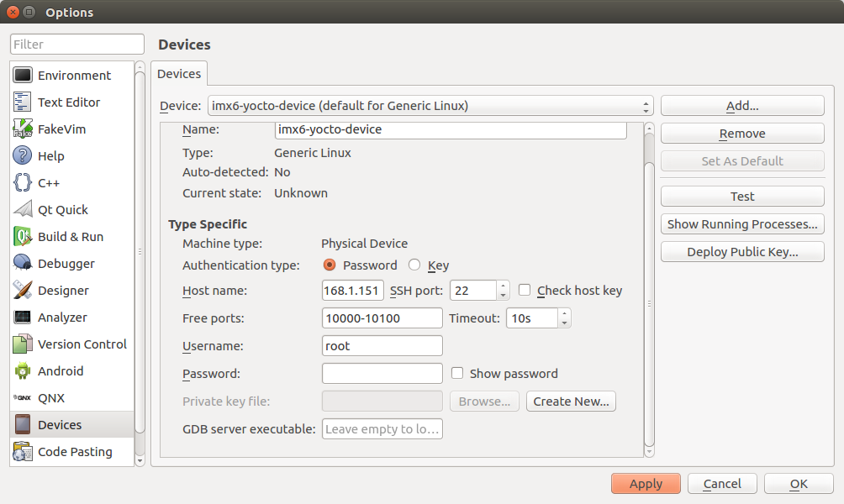Click the Test device button
This screenshot has width=844, height=504.
[x=741, y=197]
